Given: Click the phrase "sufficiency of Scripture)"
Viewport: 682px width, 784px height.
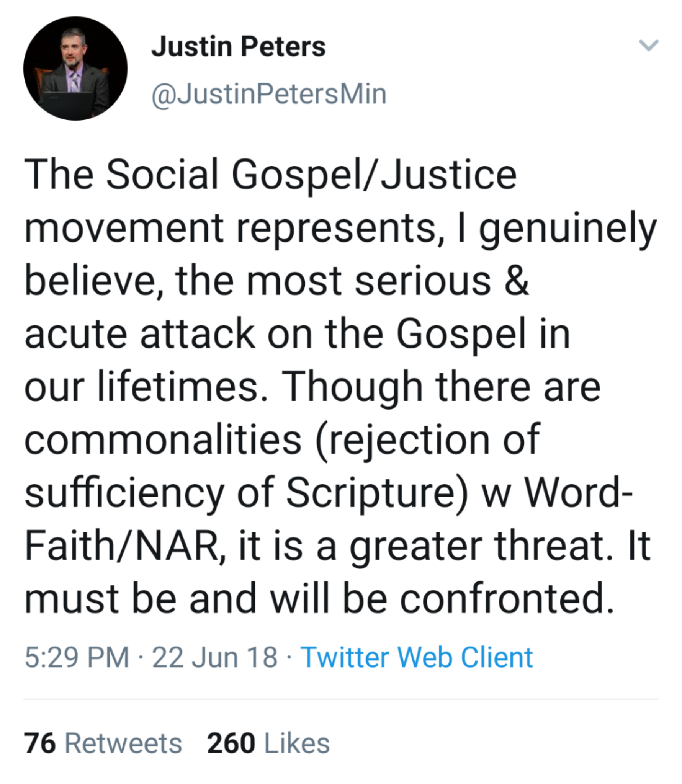Looking at the screenshot, I should click(x=246, y=493).
